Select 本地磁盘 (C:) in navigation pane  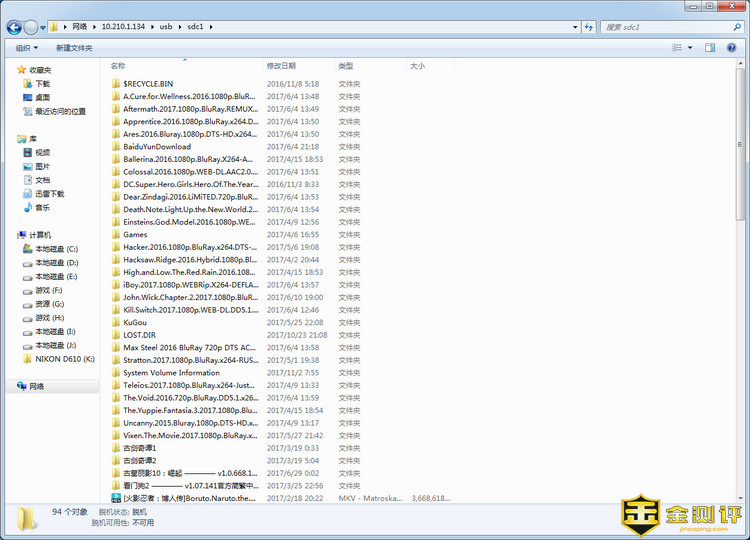click(x=56, y=249)
